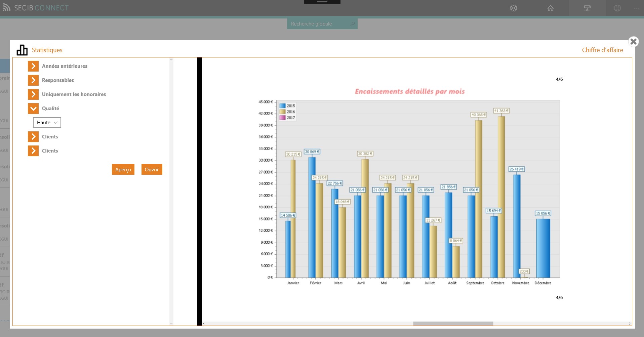Click the presentation screen icon in top bar

point(587,8)
